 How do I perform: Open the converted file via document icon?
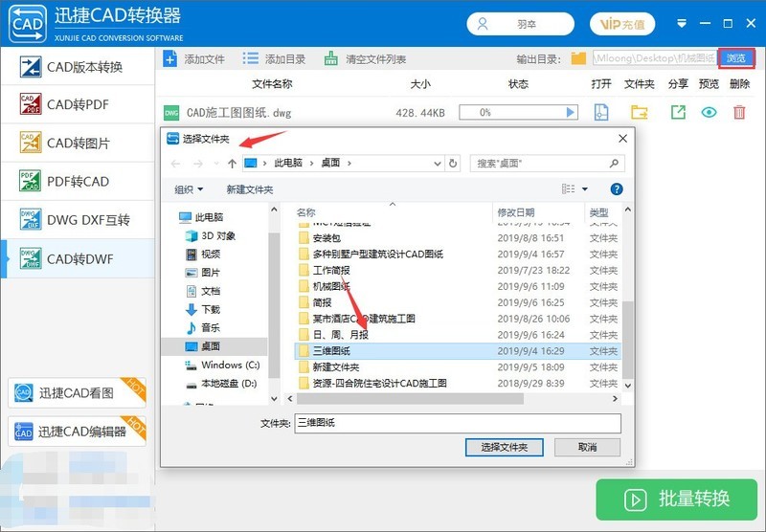(601, 113)
